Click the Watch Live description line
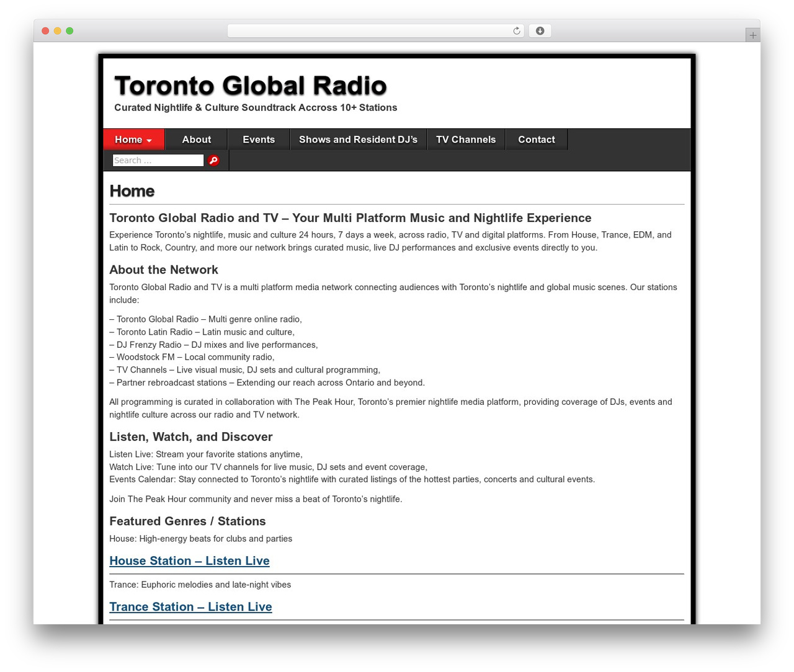 coord(269,467)
